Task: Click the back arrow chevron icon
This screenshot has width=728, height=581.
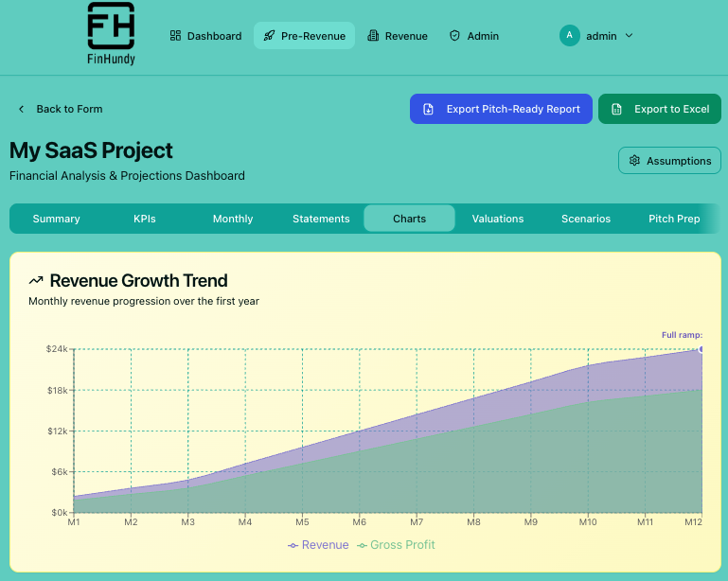Action: [x=22, y=109]
